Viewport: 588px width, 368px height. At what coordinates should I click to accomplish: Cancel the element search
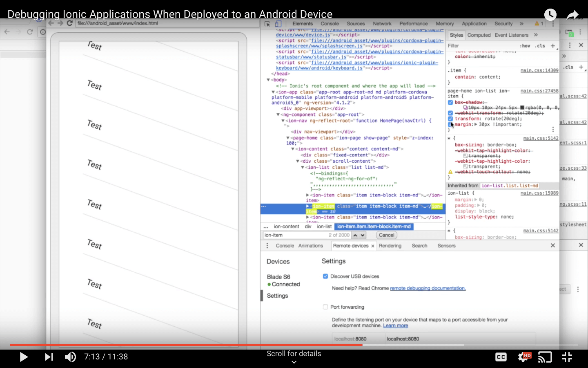[386, 235]
